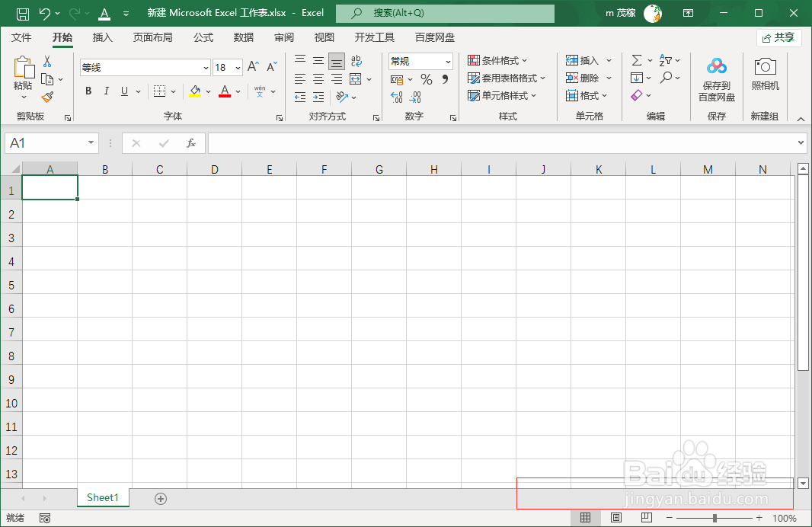812x527 pixels.
Task: Toggle bottom align for cells
Action: click(x=337, y=62)
